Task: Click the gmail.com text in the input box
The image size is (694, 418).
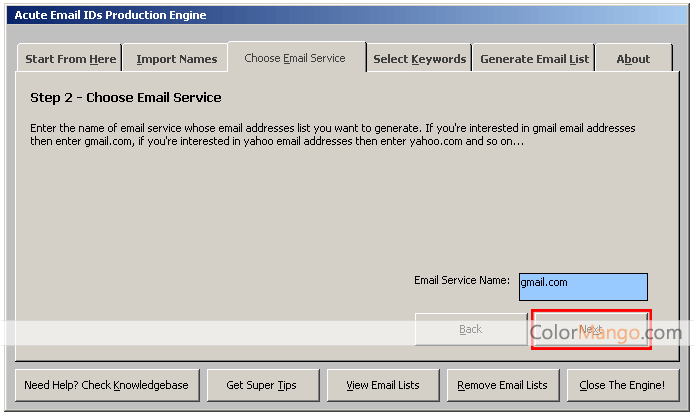Action: (544, 283)
